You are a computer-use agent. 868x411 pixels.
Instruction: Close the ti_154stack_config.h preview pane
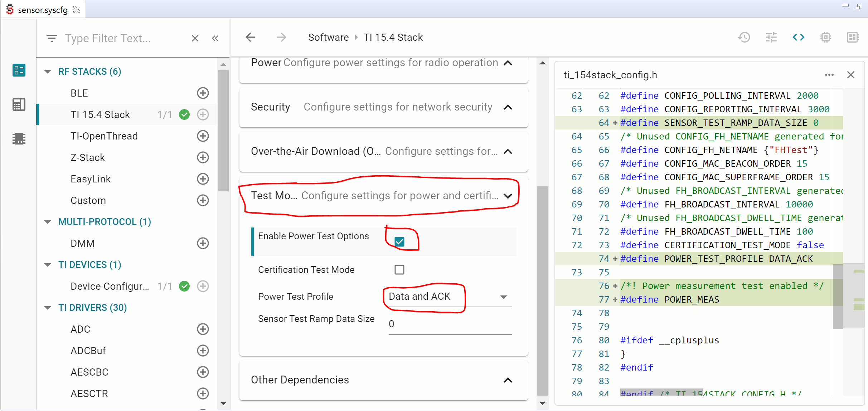851,75
